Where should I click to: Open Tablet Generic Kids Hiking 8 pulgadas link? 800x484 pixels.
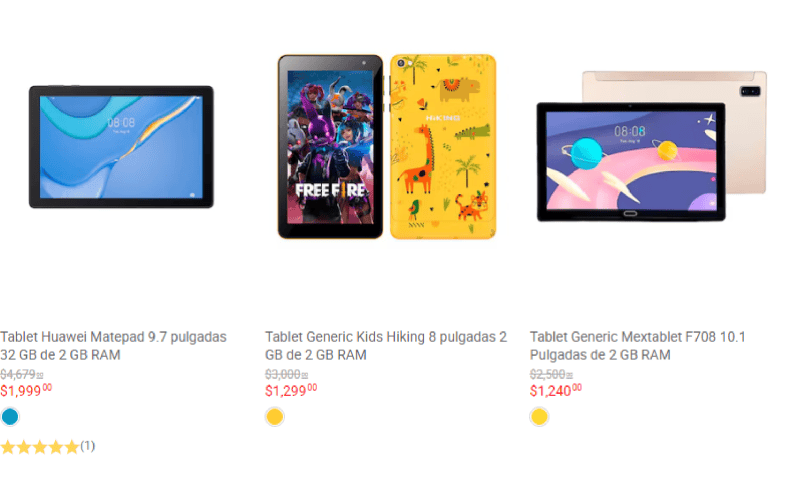tap(386, 346)
